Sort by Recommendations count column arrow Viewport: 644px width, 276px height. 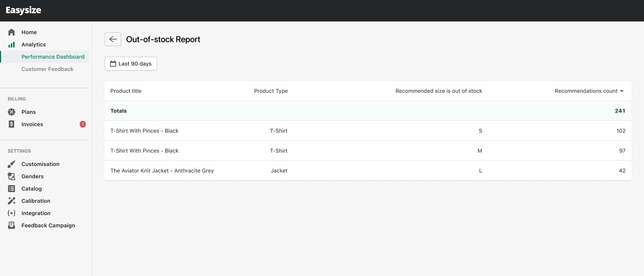point(621,91)
